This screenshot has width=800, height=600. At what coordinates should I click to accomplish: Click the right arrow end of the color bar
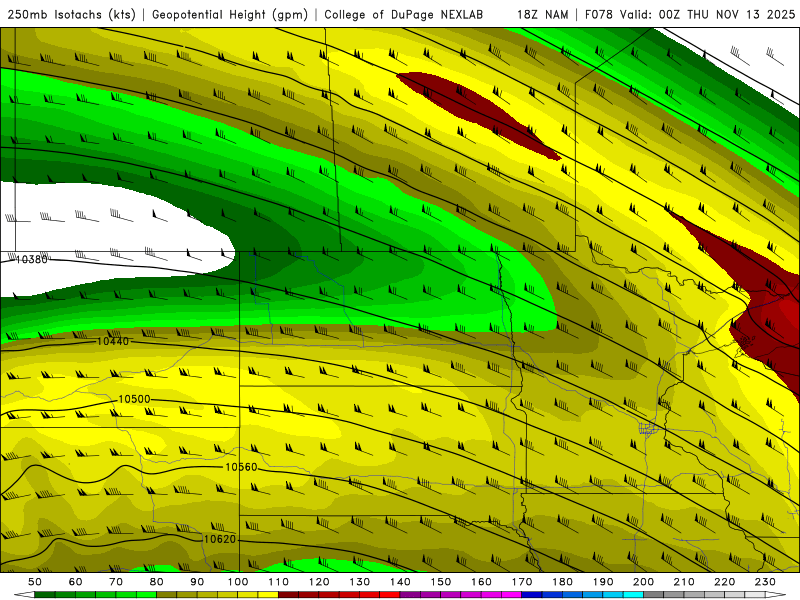(776, 594)
